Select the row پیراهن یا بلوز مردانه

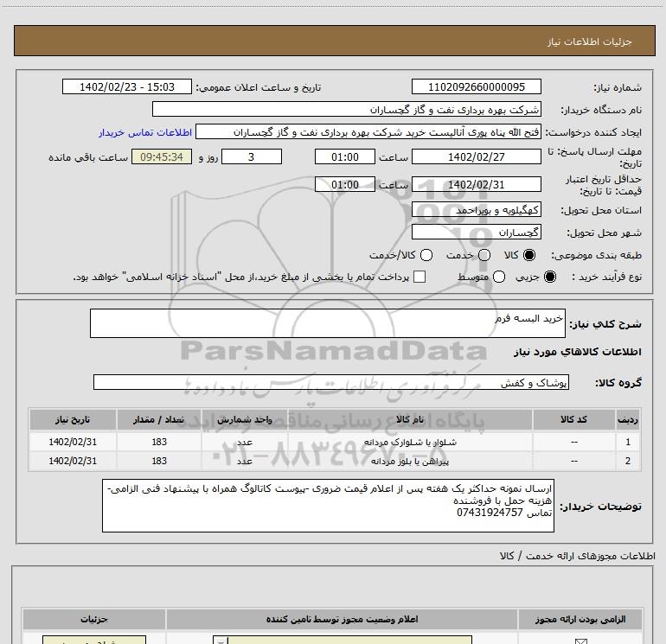coord(335,461)
